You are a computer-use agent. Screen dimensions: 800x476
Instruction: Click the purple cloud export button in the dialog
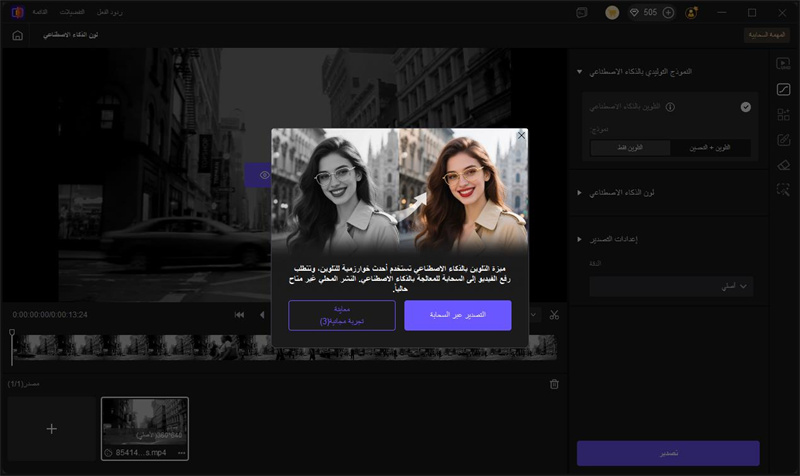pyautogui.click(x=458, y=315)
